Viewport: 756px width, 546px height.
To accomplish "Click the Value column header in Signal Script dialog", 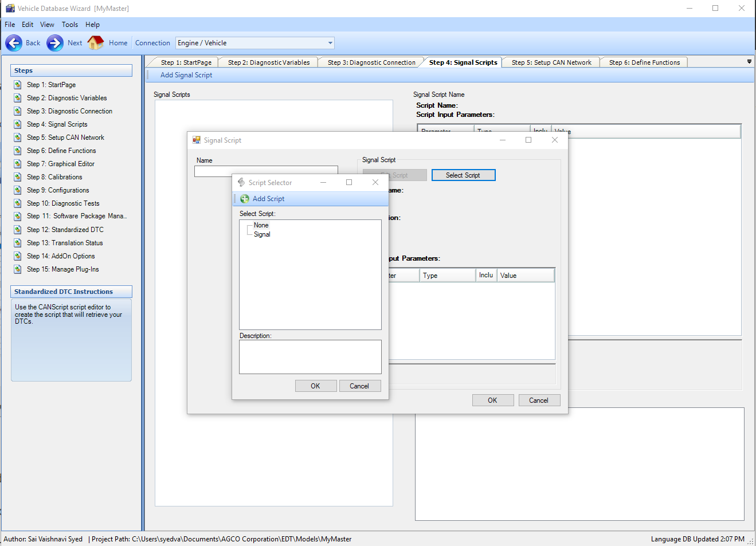I will coord(526,276).
